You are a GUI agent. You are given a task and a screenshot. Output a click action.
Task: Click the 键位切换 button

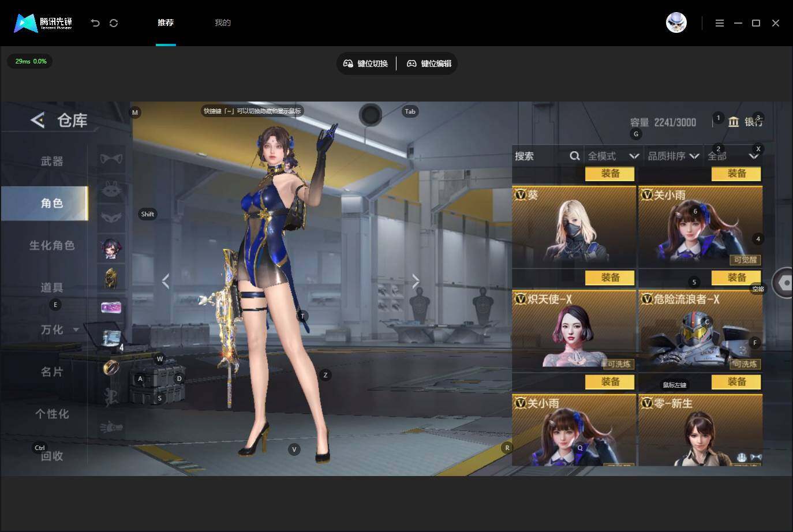point(366,63)
